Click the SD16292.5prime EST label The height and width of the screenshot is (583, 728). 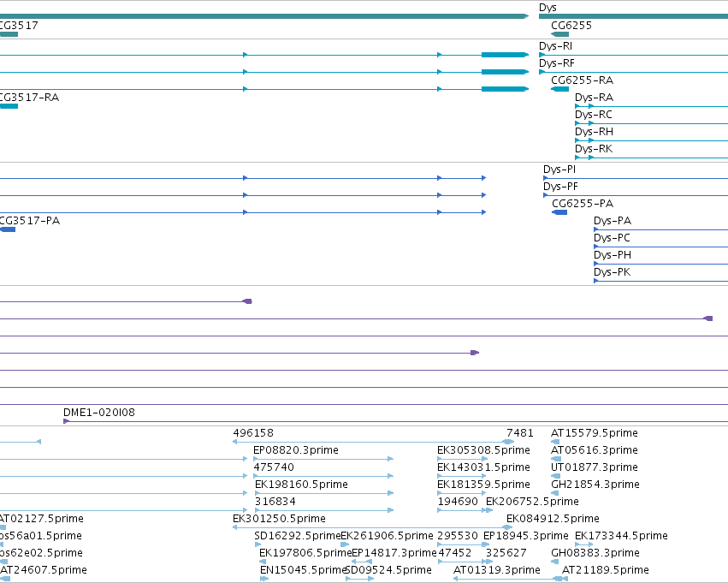(x=297, y=536)
